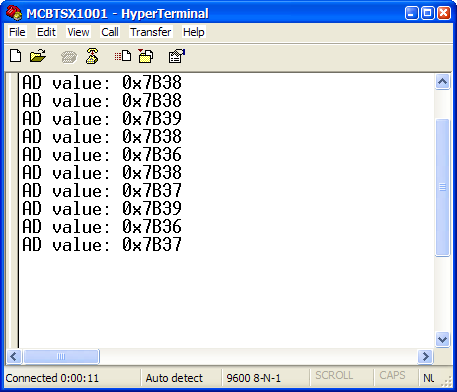Open connection Properties toolbar icon
The height and width of the screenshot is (392, 457).
point(177,56)
